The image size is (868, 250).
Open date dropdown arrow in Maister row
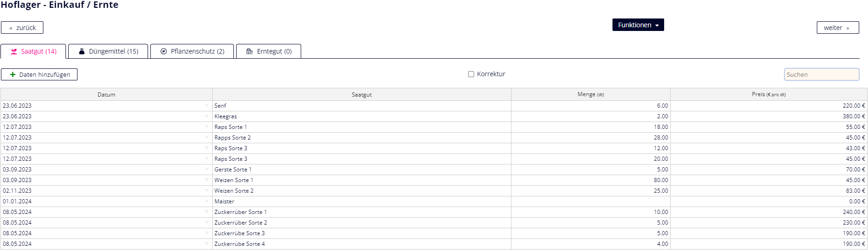(x=207, y=201)
